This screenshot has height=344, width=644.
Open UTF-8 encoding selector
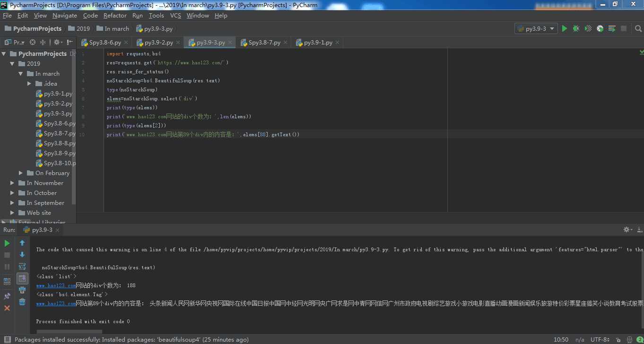click(600, 339)
